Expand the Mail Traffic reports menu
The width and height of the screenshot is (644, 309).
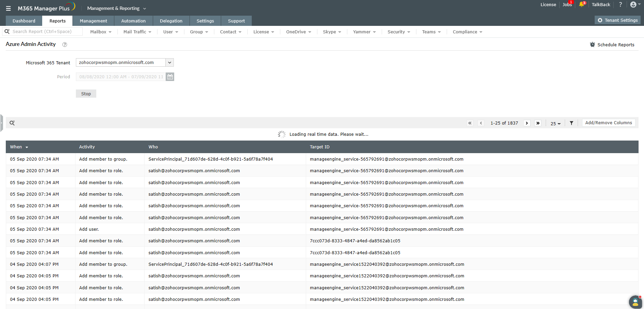pos(137,32)
